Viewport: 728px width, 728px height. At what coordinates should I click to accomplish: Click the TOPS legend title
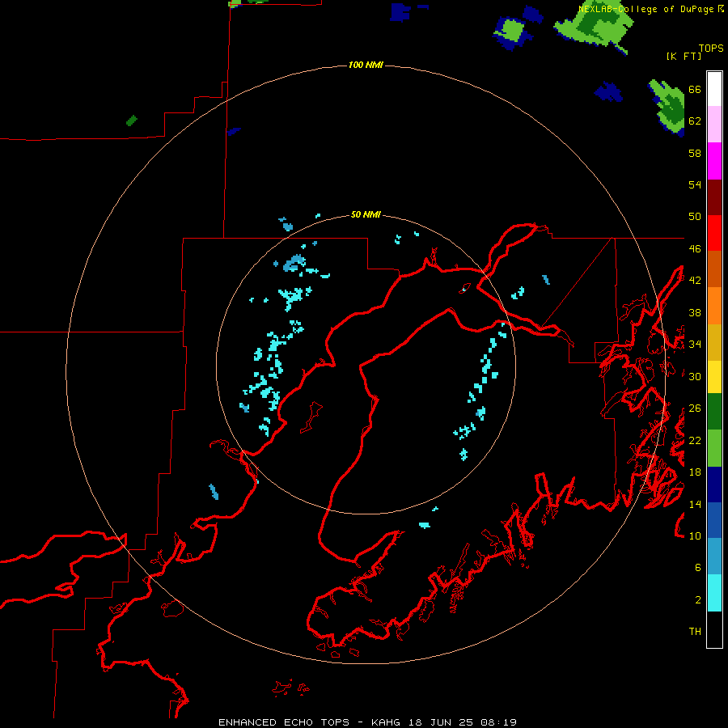(711, 48)
